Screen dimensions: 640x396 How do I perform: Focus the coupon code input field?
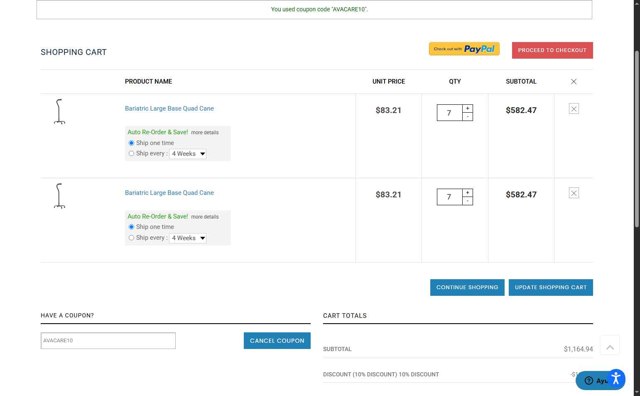coord(108,340)
